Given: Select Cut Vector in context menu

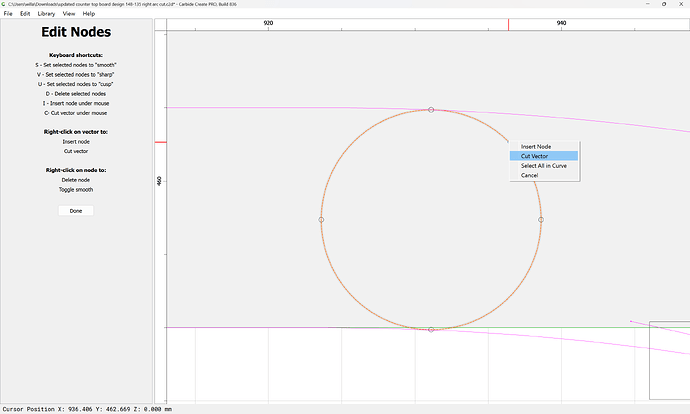Looking at the screenshot, I should pyautogui.click(x=534, y=156).
